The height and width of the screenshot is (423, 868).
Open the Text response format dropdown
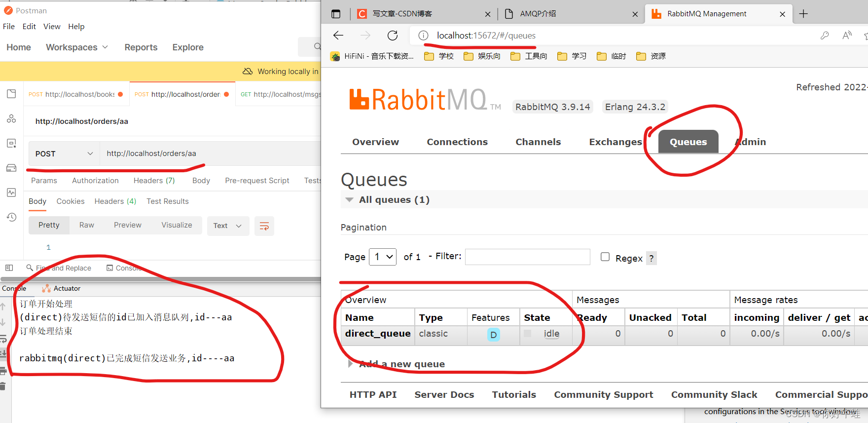point(228,226)
